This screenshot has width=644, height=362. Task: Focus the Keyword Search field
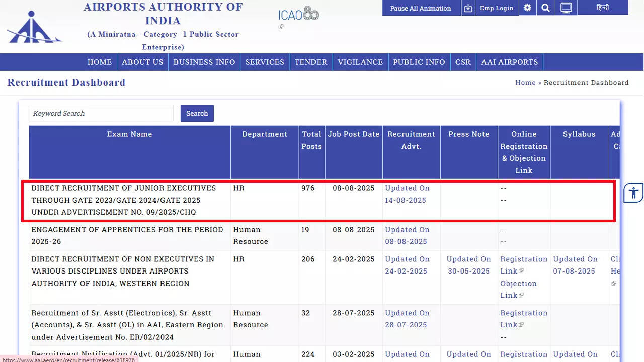pos(101,113)
